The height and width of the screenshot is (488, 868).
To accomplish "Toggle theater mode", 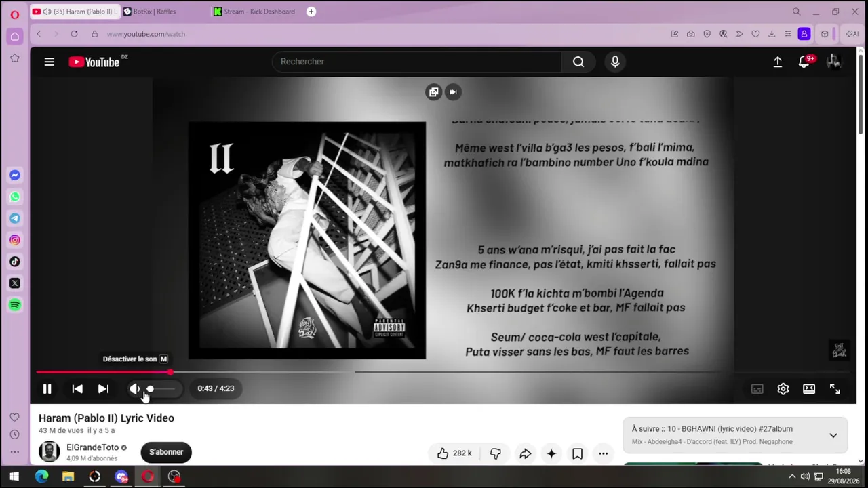I will click(x=809, y=388).
